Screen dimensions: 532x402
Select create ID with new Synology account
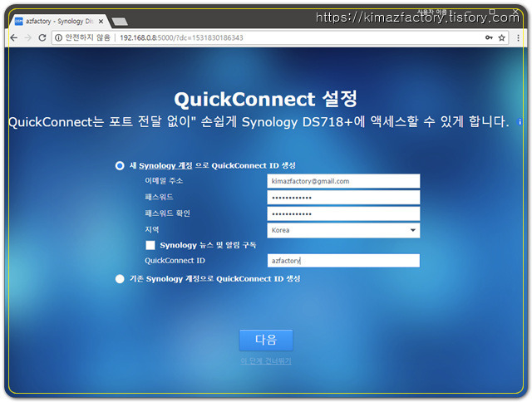coord(120,166)
